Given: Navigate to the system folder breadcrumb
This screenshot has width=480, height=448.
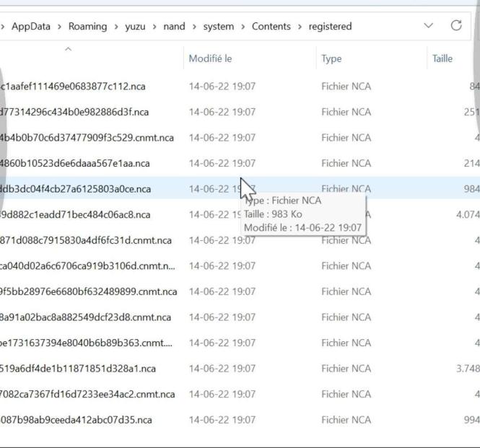Looking at the screenshot, I should tap(218, 27).
